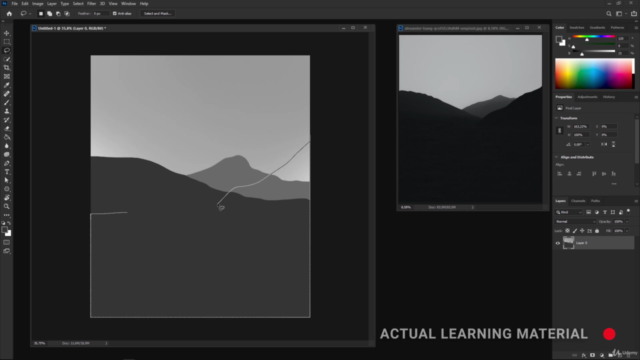Image resolution: width=640 pixels, height=360 pixels.
Task: Toggle Lock image pixels brush icon
Action: 575,231
